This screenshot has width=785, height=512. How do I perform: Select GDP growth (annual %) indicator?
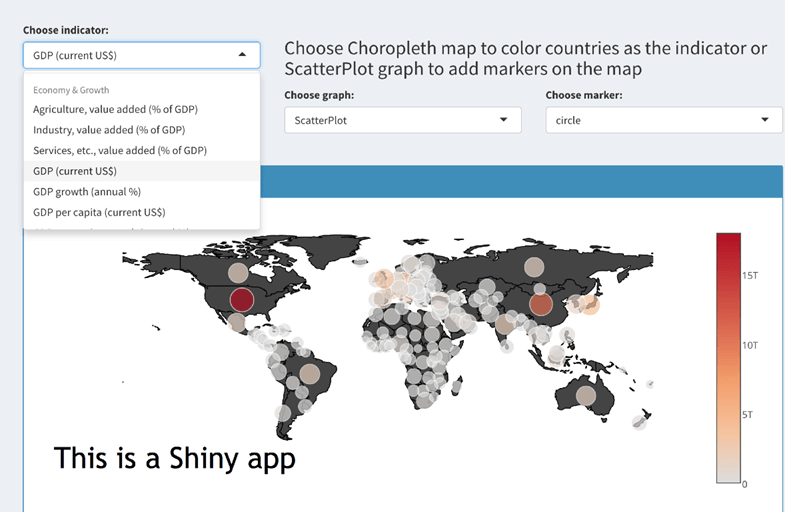87,191
